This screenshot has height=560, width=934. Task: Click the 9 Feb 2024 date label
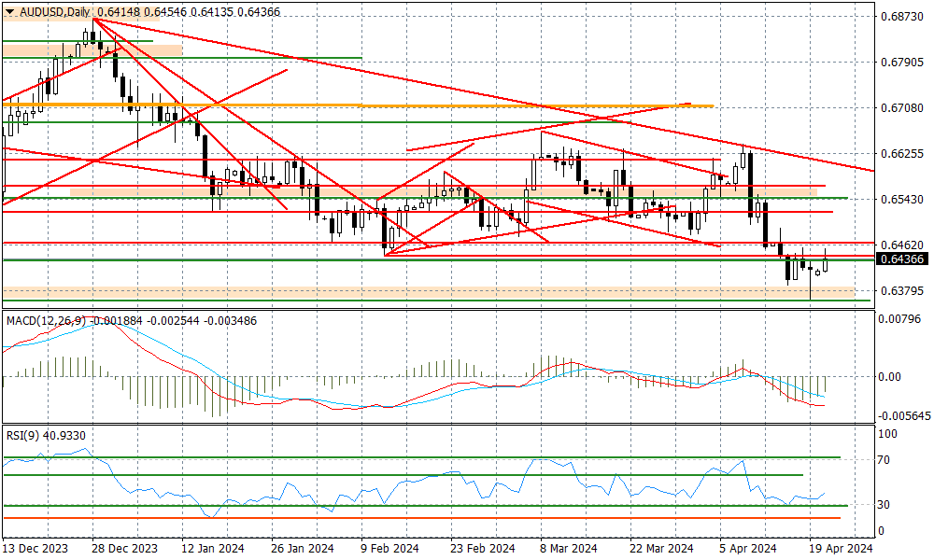[x=390, y=548]
